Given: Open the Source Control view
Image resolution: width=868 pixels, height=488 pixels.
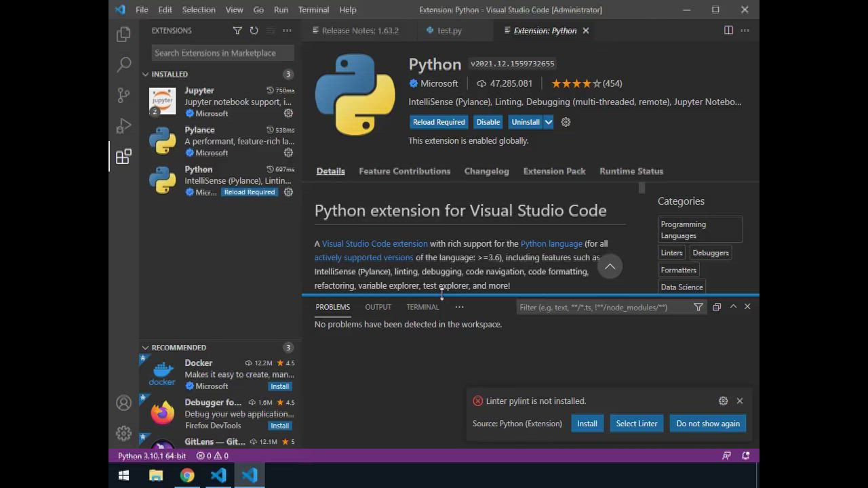Looking at the screenshot, I should pos(123,95).
